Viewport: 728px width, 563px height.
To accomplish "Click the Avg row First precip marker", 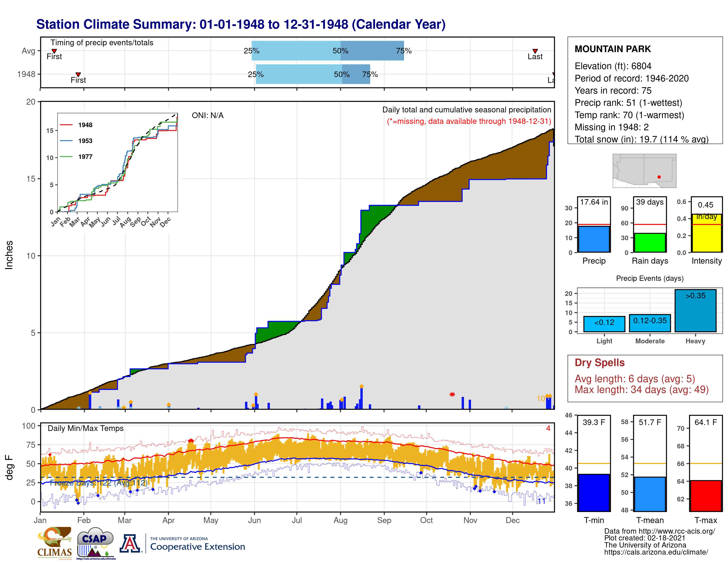I will pos(54,51).
